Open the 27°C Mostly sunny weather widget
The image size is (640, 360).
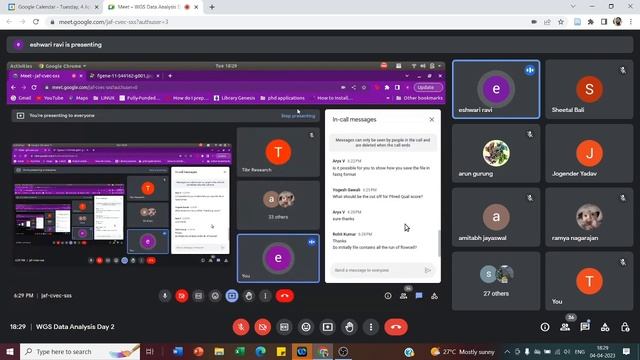click(x=462, y=351)
